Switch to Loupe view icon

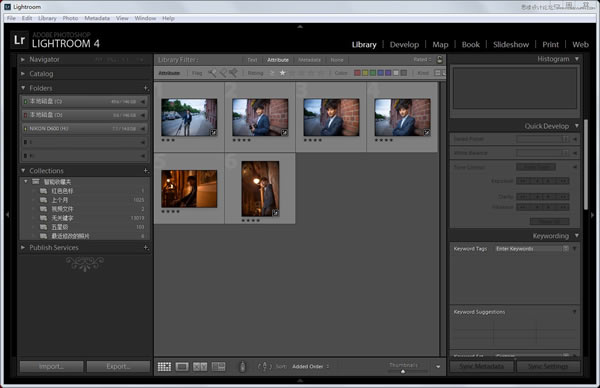point(182,367)
